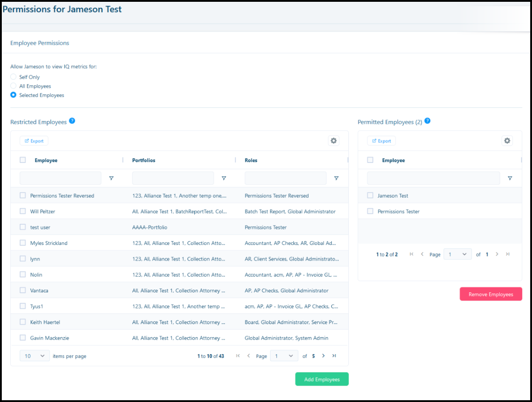Check the Will Peltzer row checkbox
This screenshot has width=532, height=402.
coord(23,211)
